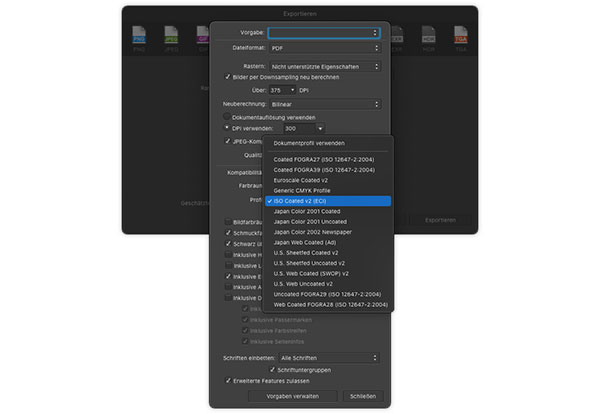Select the JPEG format icon in Exportieren window
This screenshot has width=600, height=414.
pos(171,35)
